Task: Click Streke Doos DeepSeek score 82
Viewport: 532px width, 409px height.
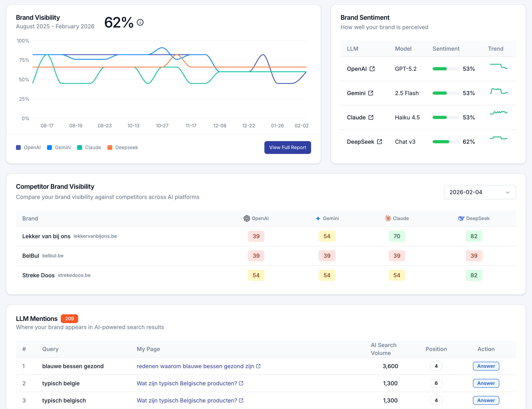Action: click(474, 275)
